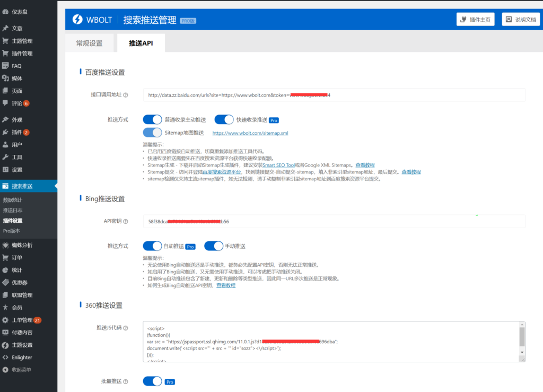Click the 文章 pin icon in sidebar

coord(5,28)
